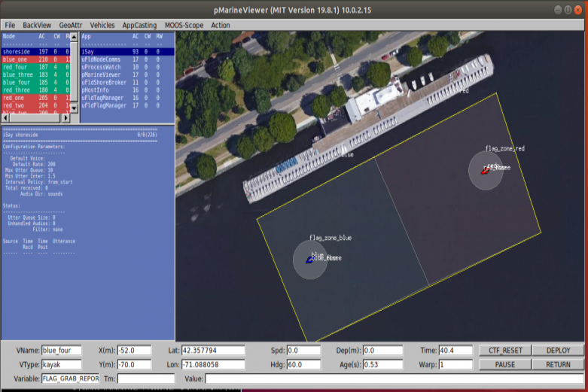The width and height of the screenshot is (588, 392).
Task: Click the Age(s) field
Action: 382,365
